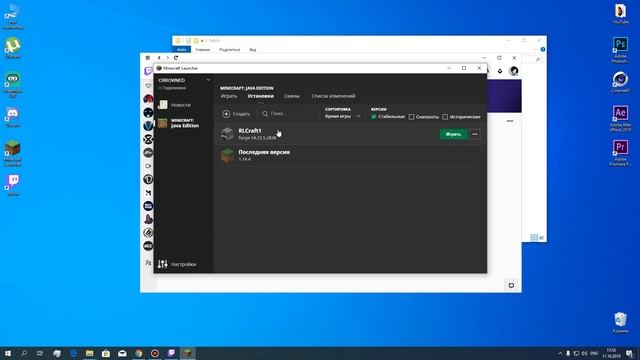The height and width of the screenshot is (360, 640).
Task: Open the Файл tab in File Explorer window
Action: coord(182,50)
